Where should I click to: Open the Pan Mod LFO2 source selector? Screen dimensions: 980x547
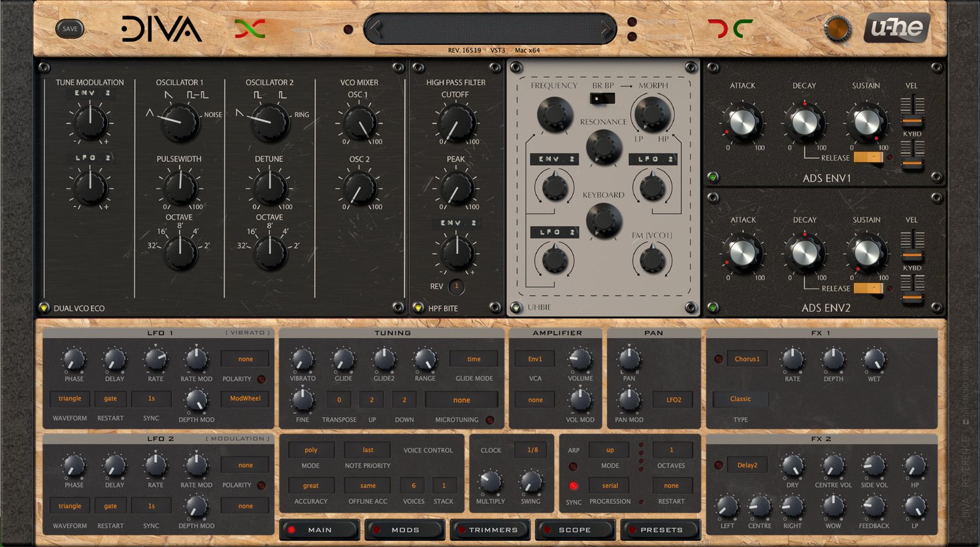point(674,400)
